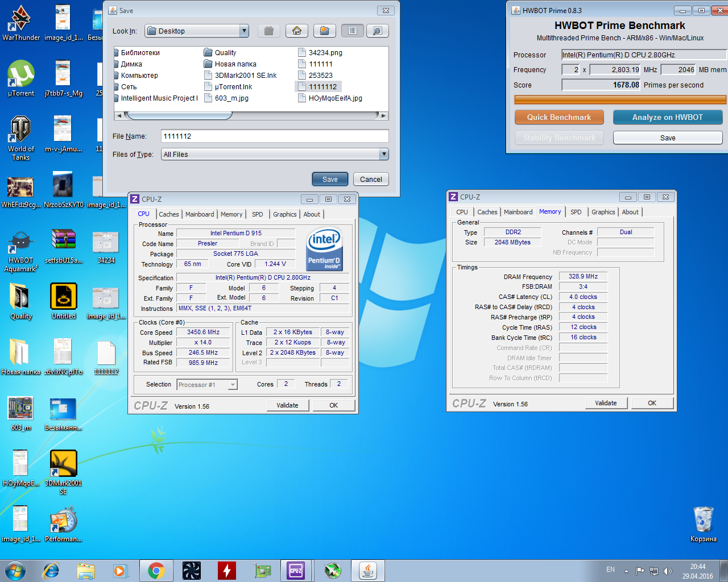
Task: Select the World of Tanks desktop icon
Action: click(21, 138)
